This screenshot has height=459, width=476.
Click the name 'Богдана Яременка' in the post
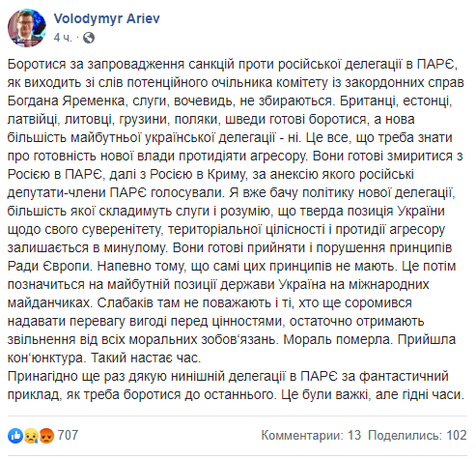point(67,100)
